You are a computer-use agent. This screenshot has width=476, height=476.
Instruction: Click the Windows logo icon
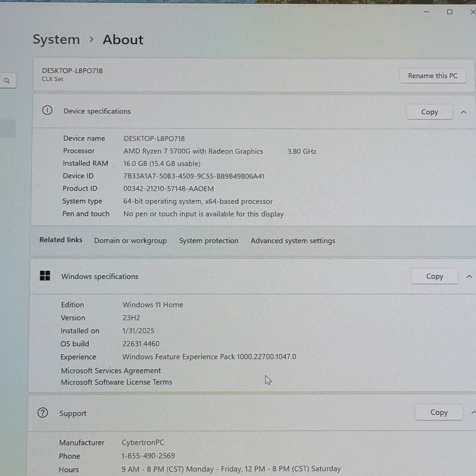(45, 276)
